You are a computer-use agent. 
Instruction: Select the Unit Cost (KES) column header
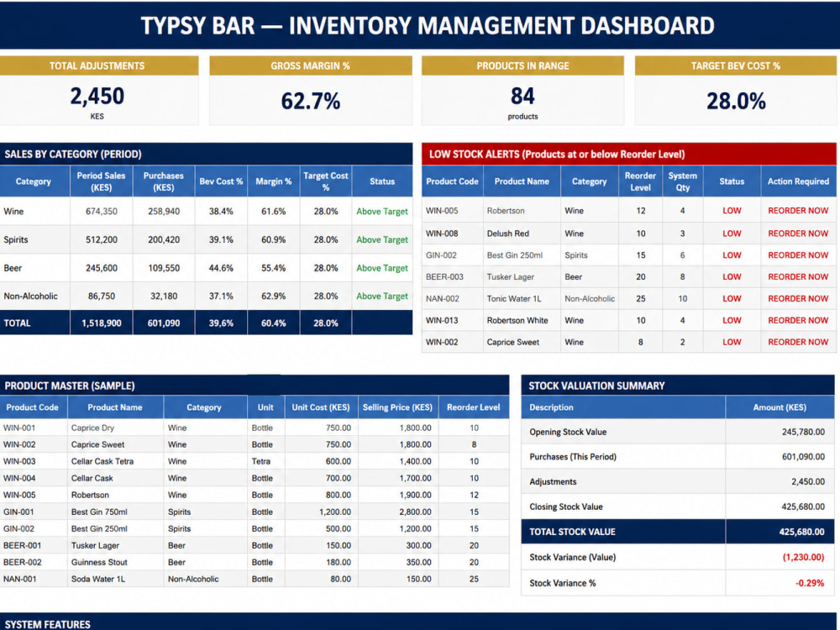coord(320,407)
